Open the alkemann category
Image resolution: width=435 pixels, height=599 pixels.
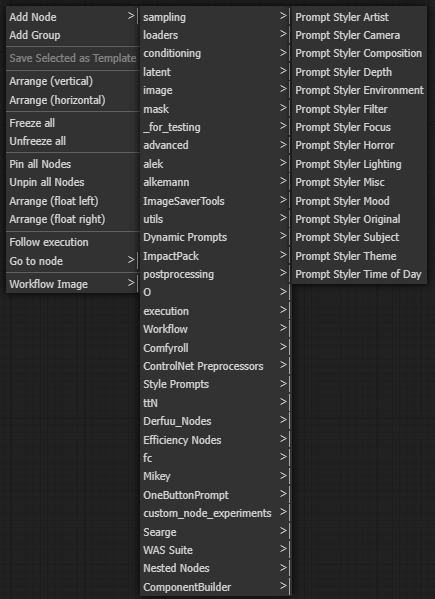coord(215,182)
